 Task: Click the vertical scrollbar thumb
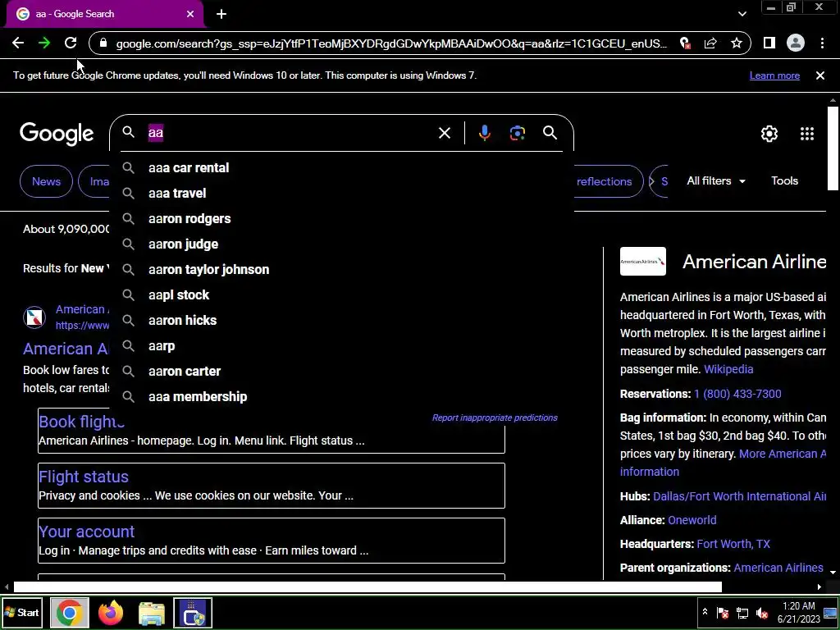click(x=833, y=148)
